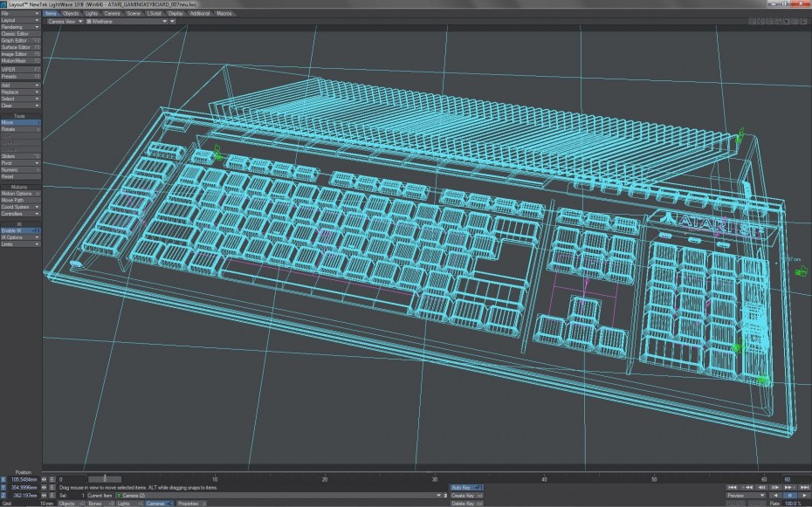Image resolution: width=812 pixels, height=507 pixels.
Task: Open the VIPER preview window
Action: pyautogui.click(x=20, y=69)
